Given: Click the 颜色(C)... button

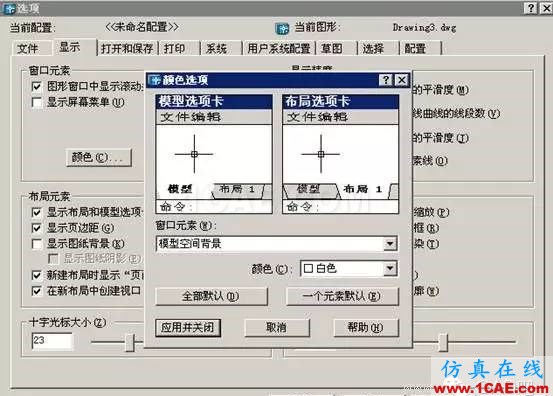Looking at the screenshot, I should click(x=99, y=157).
